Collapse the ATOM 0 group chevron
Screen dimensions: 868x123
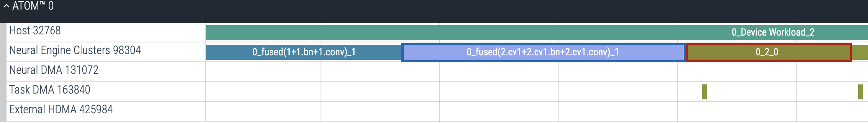pos(6,6)
